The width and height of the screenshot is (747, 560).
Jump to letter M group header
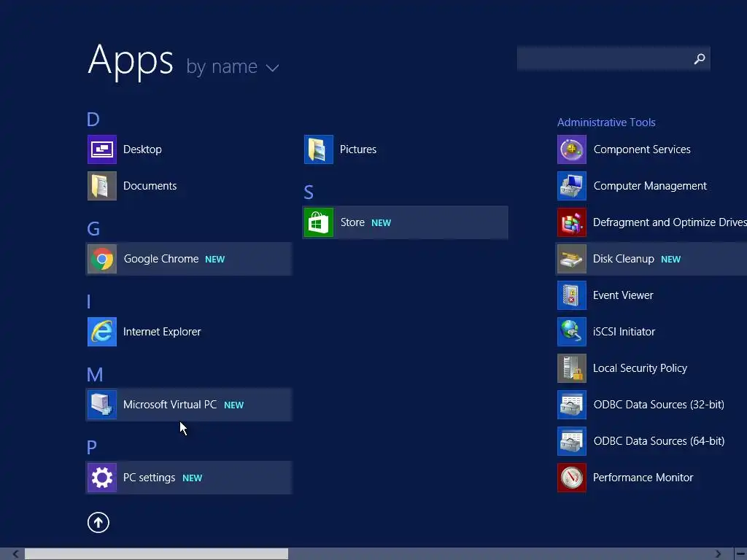point(95,375)
